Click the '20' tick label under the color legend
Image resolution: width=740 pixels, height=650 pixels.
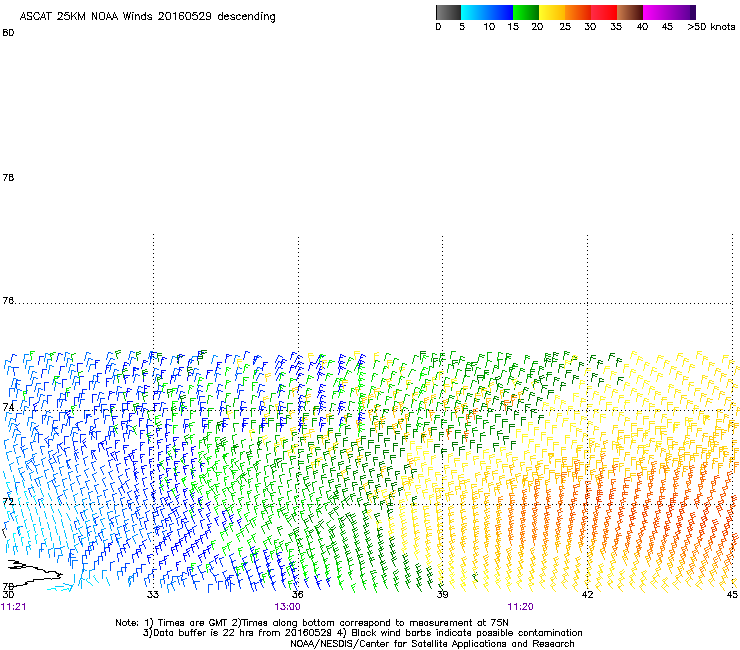coord(537,27)
